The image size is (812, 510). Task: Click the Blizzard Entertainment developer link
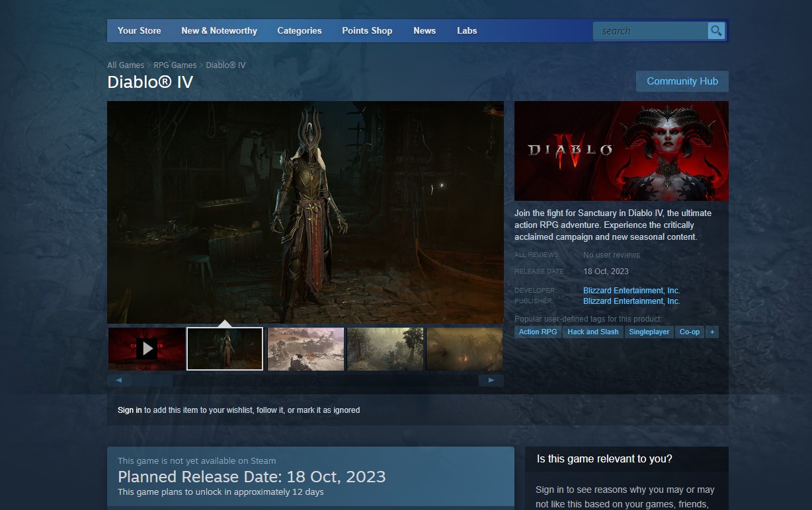click(631, 290)
